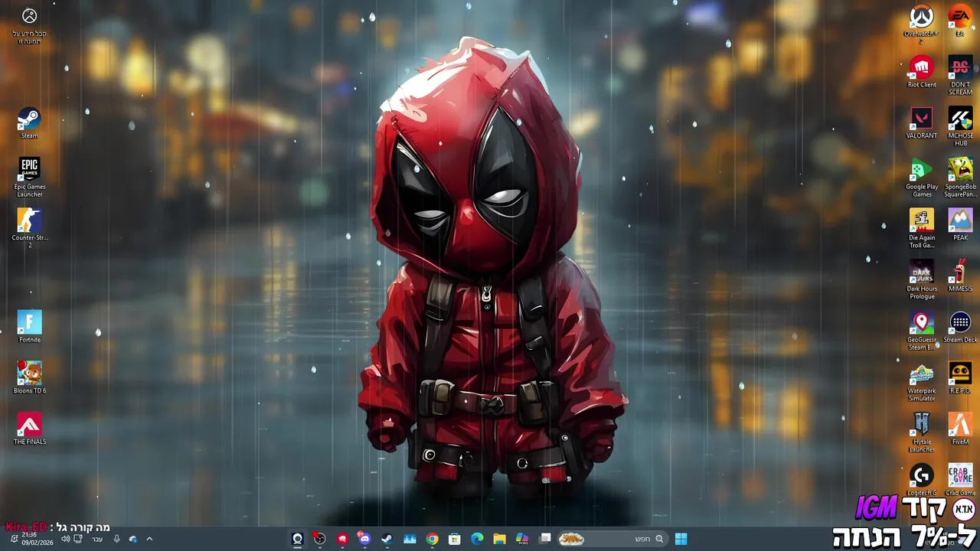Open Task View on the taskbar

click(x=545, y=539)
